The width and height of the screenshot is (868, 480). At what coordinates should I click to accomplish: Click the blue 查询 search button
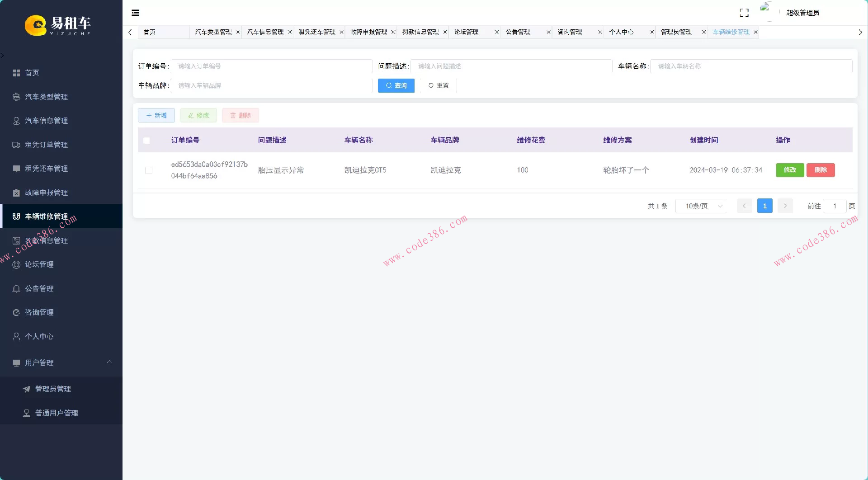[396, 85]
